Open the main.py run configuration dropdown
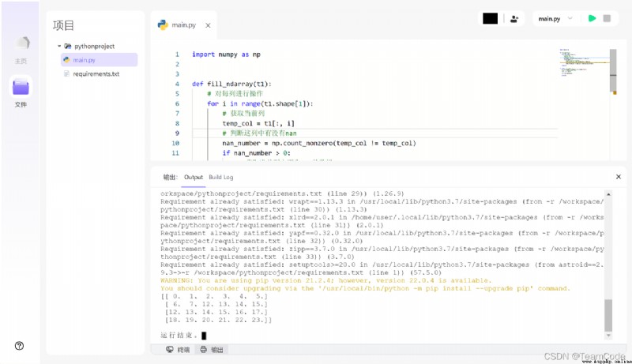Screen dimensions: 632x364 click(555, 18)
